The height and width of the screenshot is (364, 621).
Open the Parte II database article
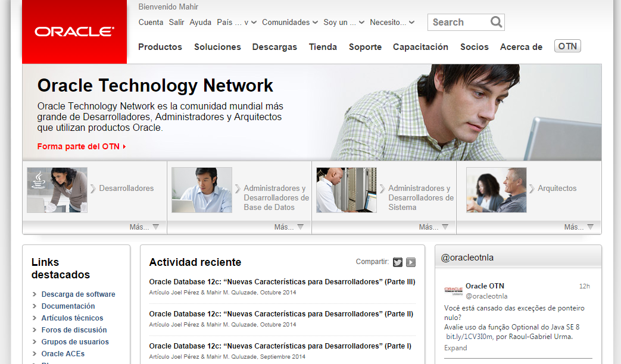(x=281, y=314)
